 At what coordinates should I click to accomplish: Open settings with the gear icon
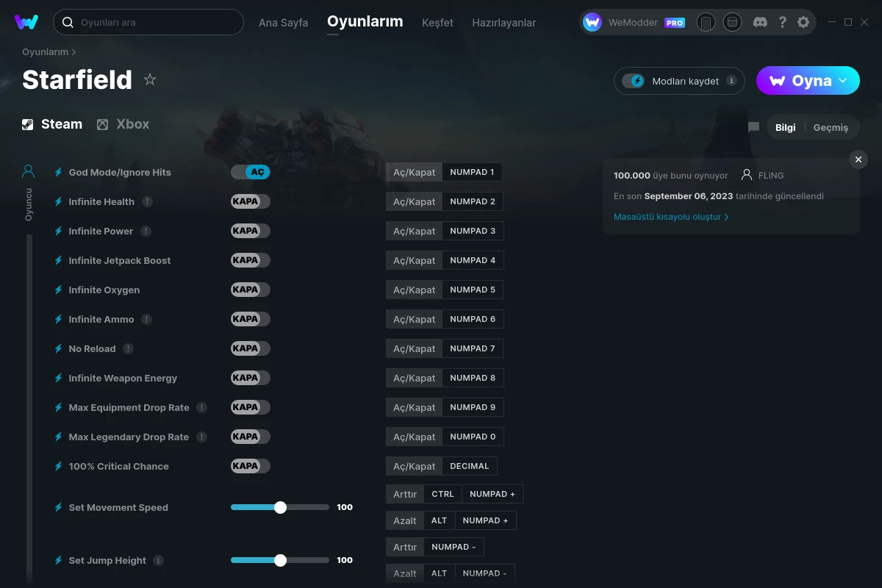(x=803, y=22)
